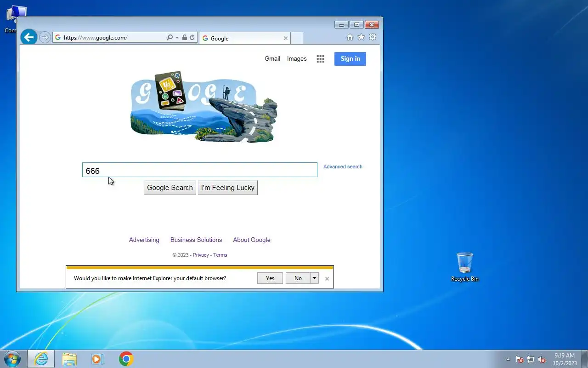588x368 pixels.
Task: Go to the Home page icon
Action: pyautogui.click(x=350, y=37)
